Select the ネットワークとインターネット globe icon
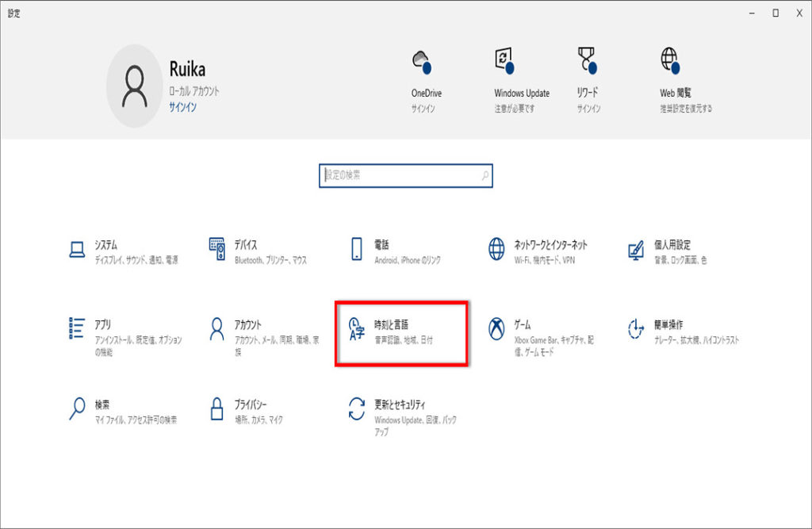This screenshot has height=529, width=812. click(496, 250)
